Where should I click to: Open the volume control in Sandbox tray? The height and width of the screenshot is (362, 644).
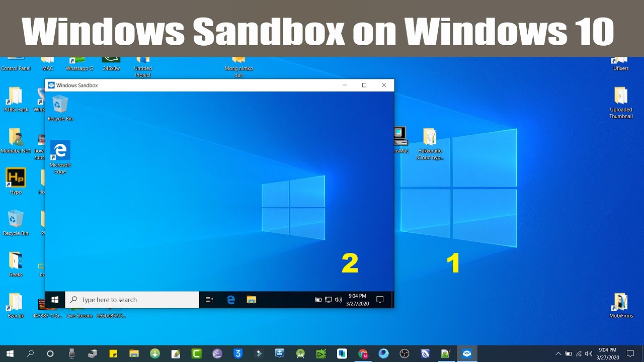(x=338, y=300)
